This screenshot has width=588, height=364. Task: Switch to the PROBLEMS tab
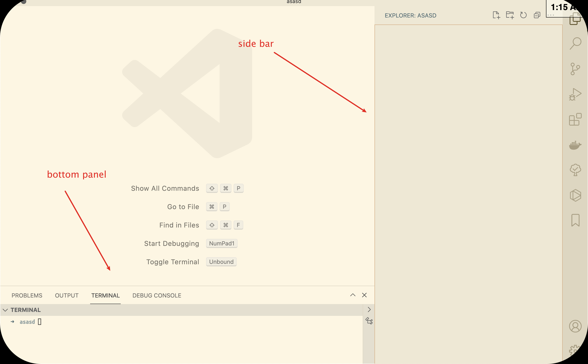(x=27, y=295)
